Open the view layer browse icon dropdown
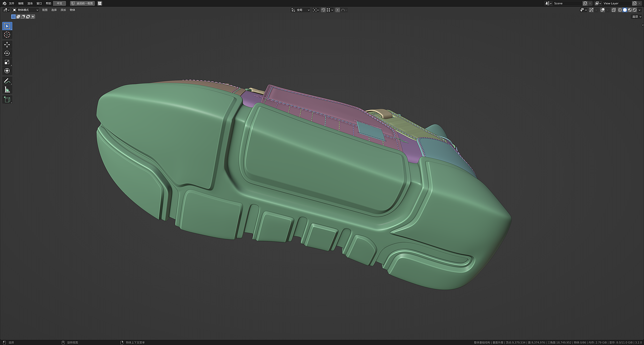Viewport: 644px width, 345px height. 598,3
